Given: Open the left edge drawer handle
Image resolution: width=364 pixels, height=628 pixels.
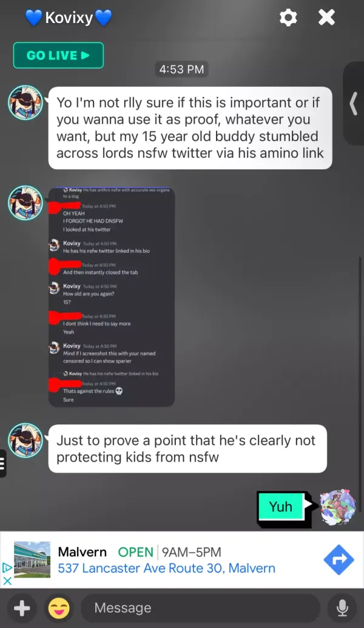Looking at the screenshot, I should click(3, 463).
